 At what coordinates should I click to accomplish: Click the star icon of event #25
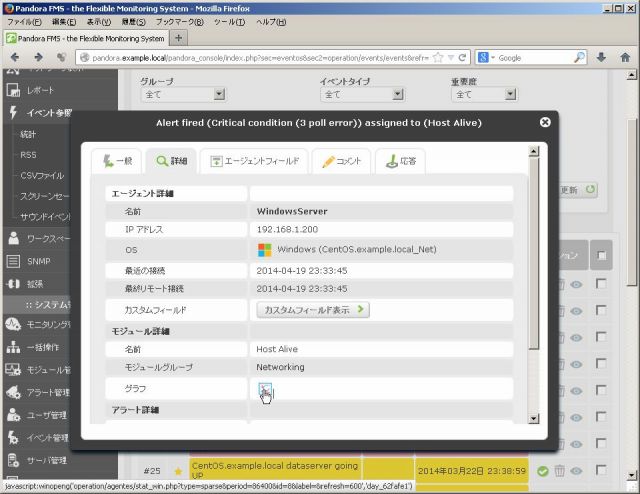tap(178, 472)
